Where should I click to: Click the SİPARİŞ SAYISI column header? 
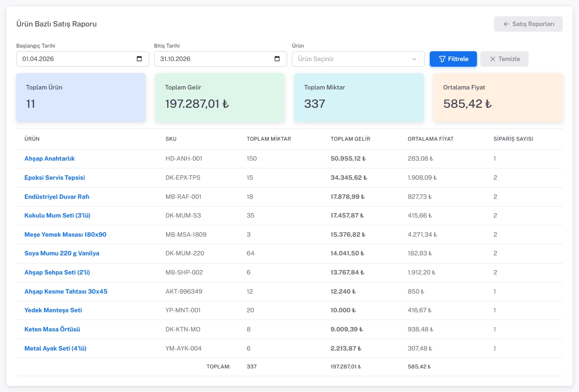[514, 139]
